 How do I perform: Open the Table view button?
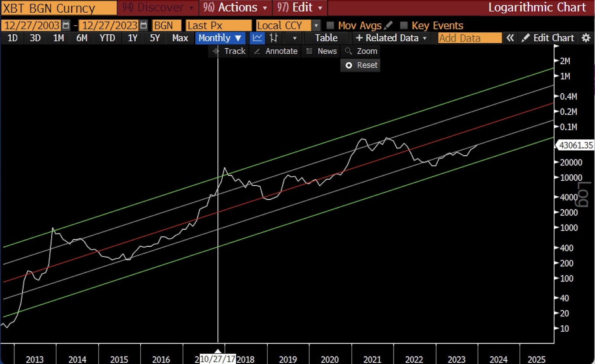click(x=326, y=38)
